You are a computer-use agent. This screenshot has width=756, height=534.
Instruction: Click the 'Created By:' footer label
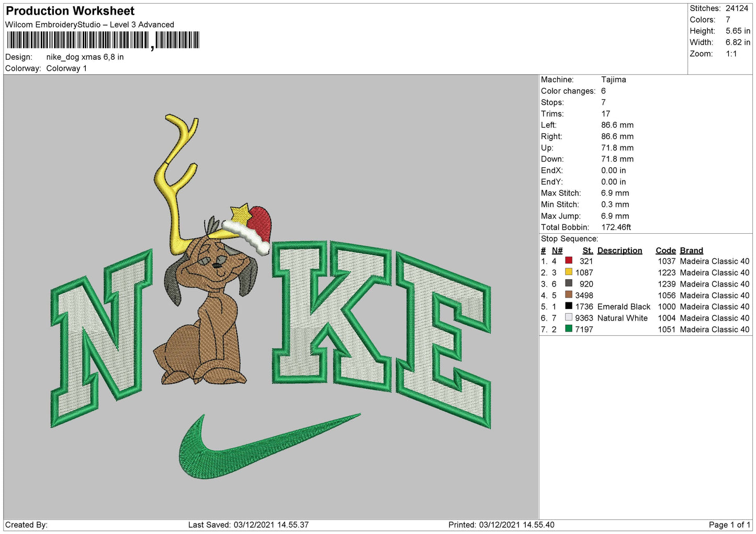[x=26, y=525]
